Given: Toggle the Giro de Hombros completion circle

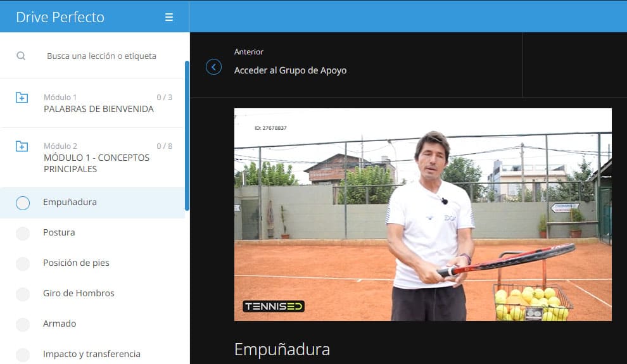Looking at the screenshot, I should [x=23, y=294].
